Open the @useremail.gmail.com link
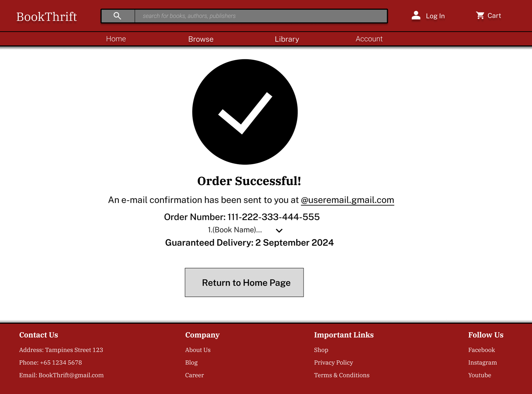The image size is (532, 394). (347, 200)
